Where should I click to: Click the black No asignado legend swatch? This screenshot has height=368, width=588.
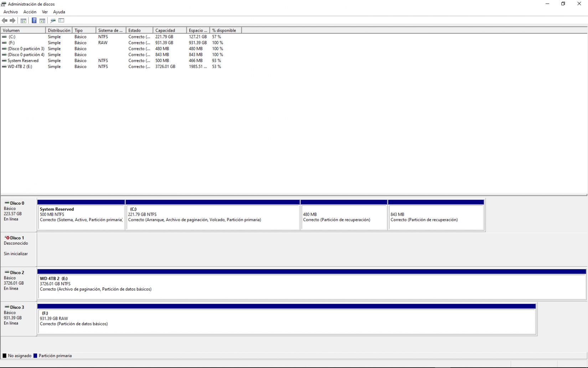pyautogui.click(x=5, y=356)
